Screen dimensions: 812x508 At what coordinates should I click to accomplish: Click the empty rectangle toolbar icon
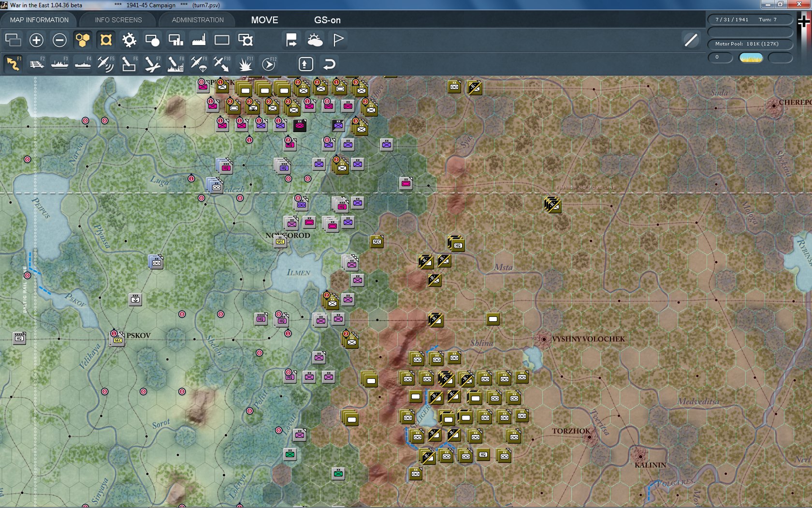click(222, 40)
